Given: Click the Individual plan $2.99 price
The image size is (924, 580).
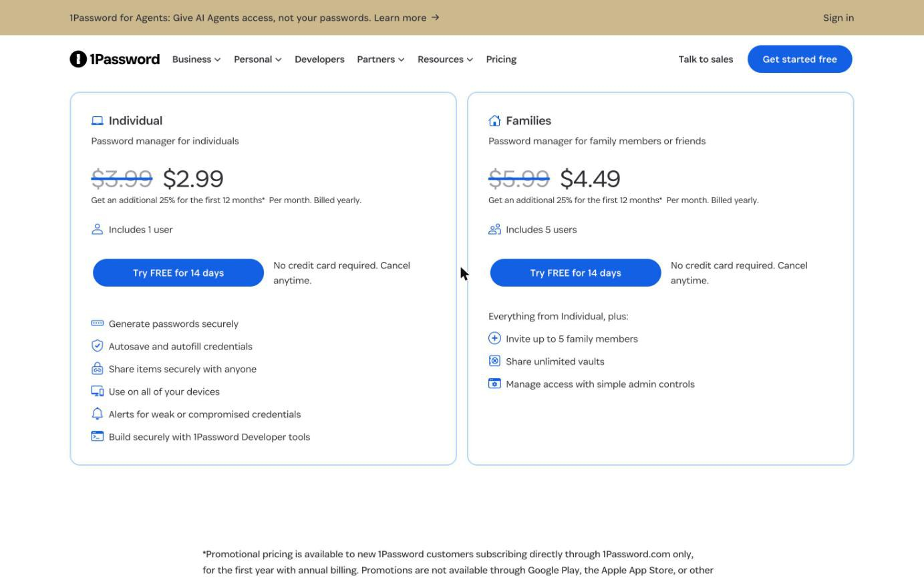Looking at the screenshot, I should [193, 178].
